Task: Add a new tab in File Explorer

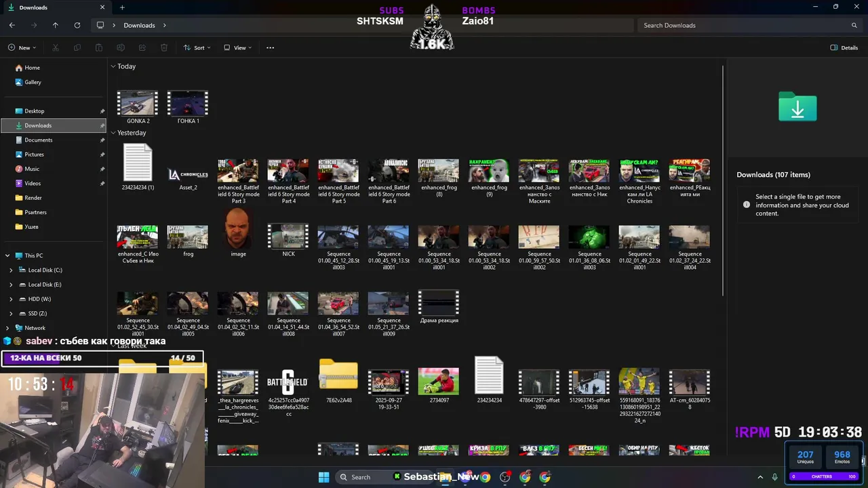Action: [122, 7]
